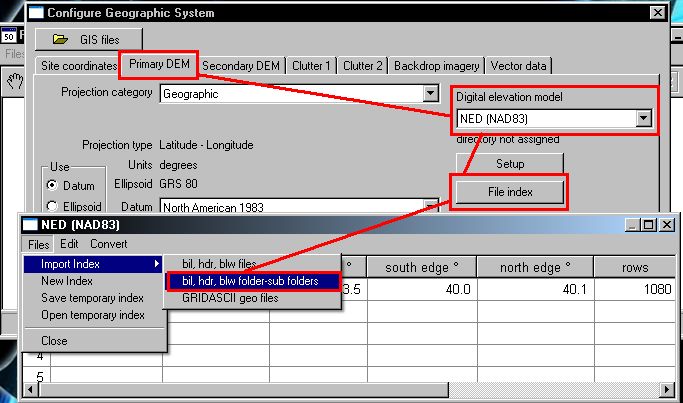Open the Vector data tab
Image resolution: width=683 pixels, height=403 pixels.
[x=520, y=66]
